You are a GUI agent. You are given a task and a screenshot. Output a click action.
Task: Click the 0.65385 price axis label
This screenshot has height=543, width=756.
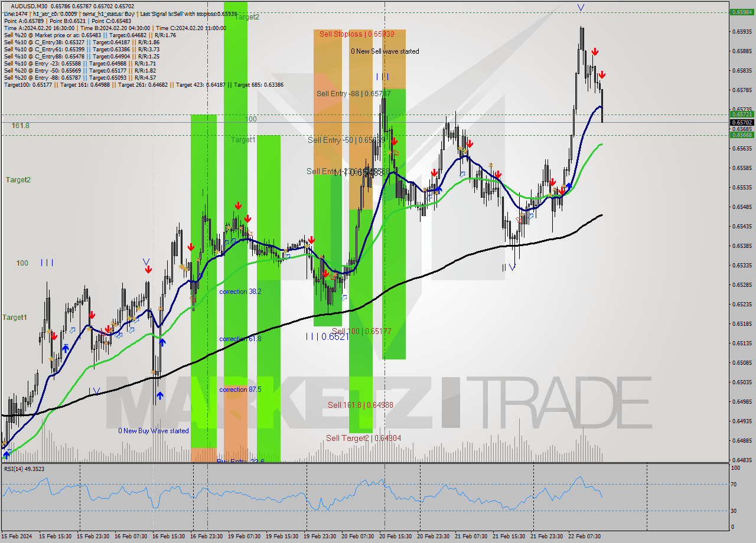coord(742,246)
